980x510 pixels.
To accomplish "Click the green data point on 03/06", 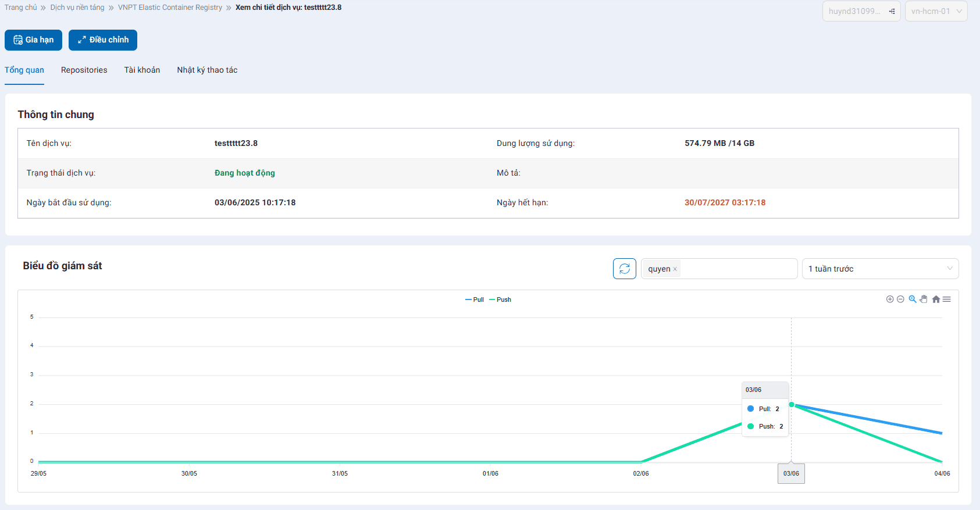I will pyautogui.click(x=792, y=405).
